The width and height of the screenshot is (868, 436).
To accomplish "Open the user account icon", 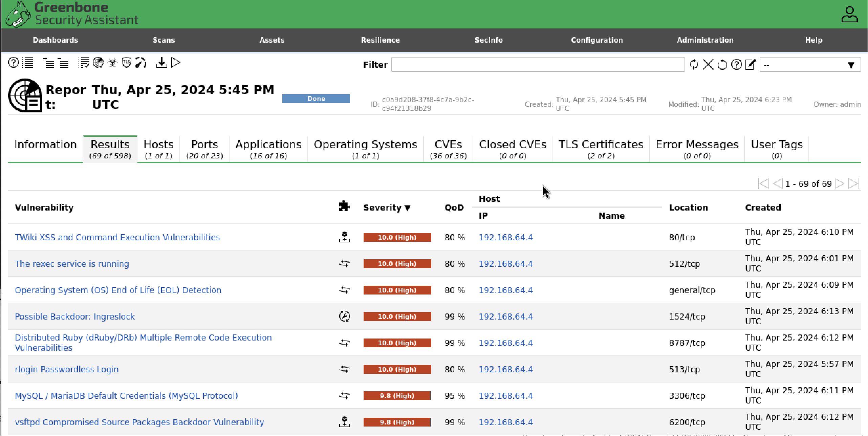I will tap(849, 15).
